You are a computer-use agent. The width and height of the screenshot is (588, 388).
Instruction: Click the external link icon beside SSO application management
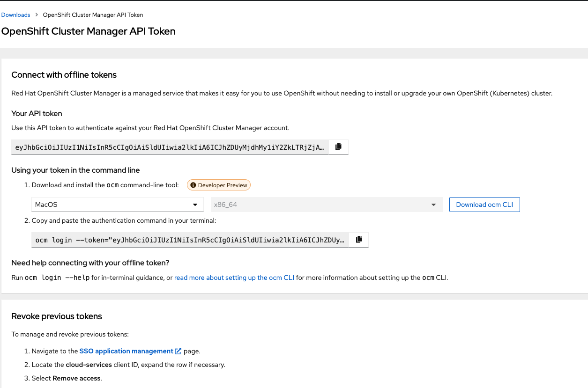tap(178, 351)
